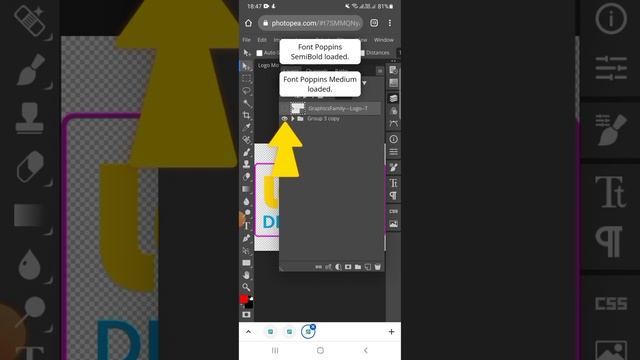
Task: Select the Crop tool
Action: point(246,115)
